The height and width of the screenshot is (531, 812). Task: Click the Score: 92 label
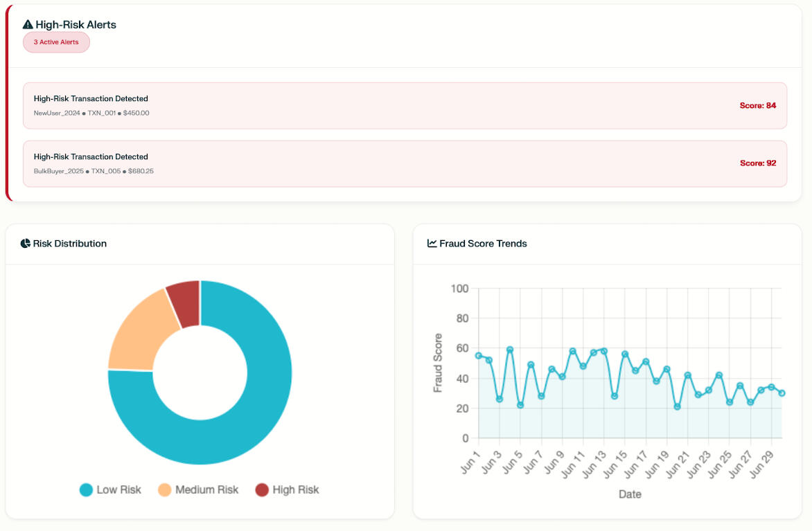pos(757,163)
